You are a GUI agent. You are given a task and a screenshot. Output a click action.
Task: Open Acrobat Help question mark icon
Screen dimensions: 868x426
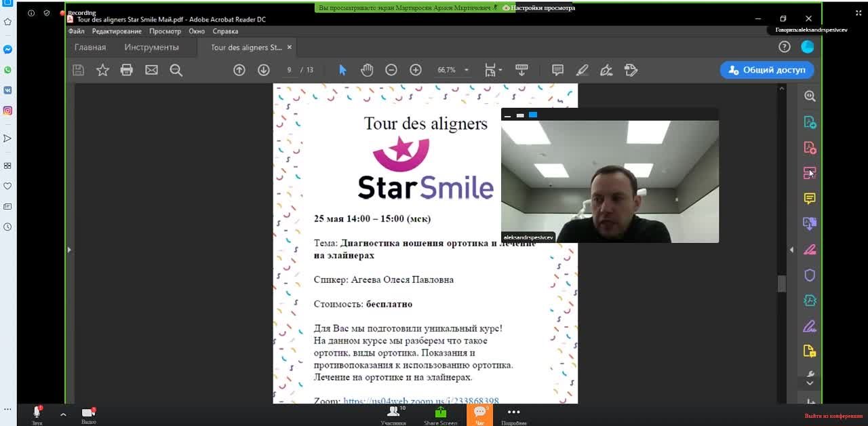point(785,47)
